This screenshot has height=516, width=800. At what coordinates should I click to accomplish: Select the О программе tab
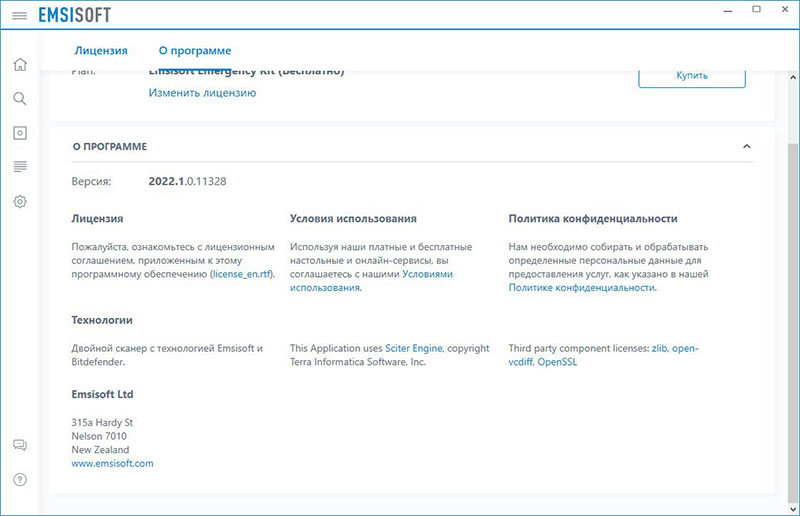pyautogui.click(x=195, y=50)
